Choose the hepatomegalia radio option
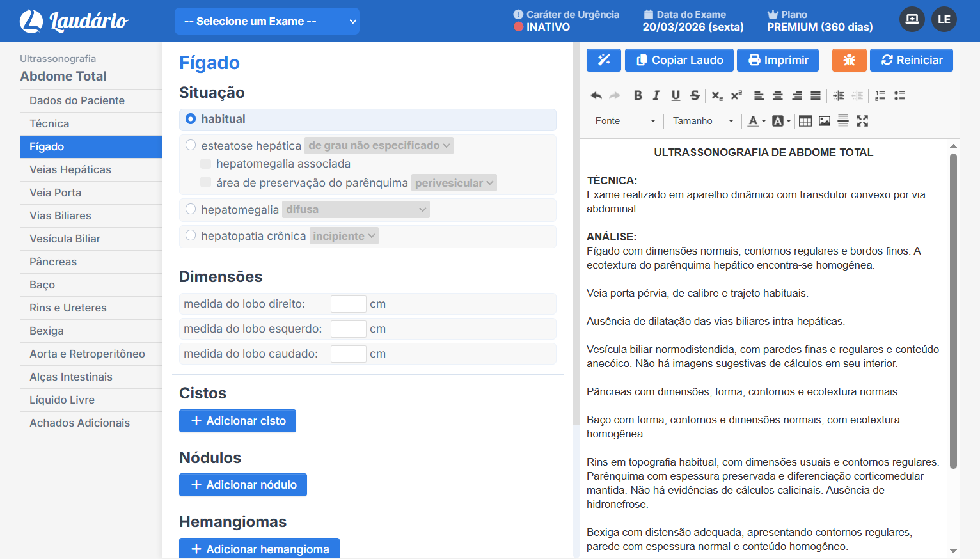Viewport: 980px width, 559px height. coord(191,209)
